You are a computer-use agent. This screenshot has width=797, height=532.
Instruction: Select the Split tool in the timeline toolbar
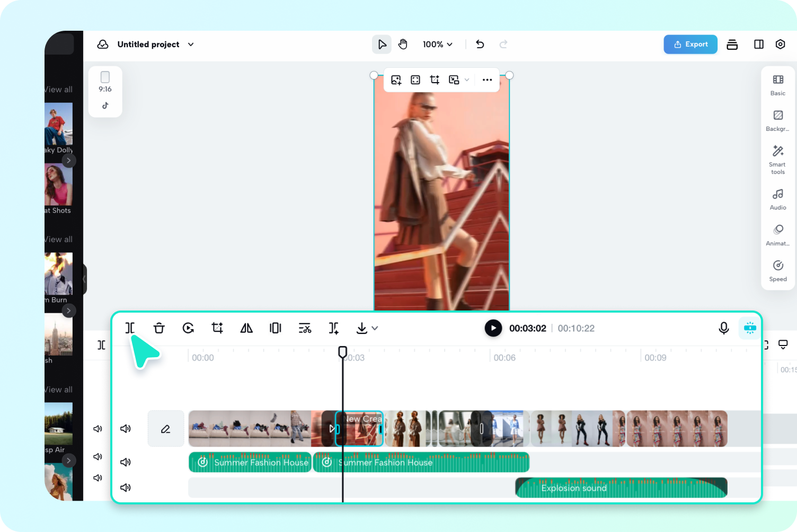pyautogui.click(x=130, y=328)
